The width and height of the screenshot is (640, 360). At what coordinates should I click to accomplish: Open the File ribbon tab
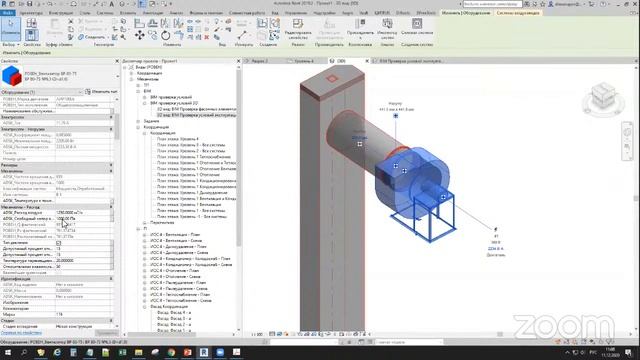7,13
